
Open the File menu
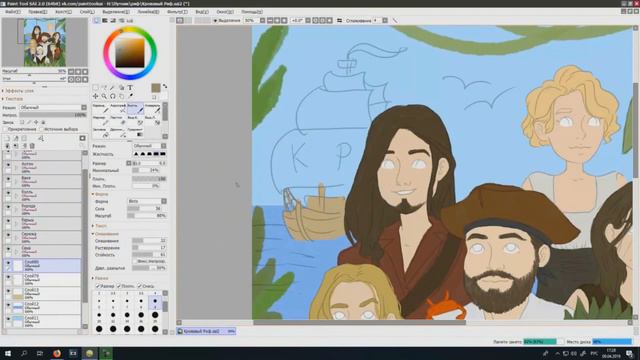click(x=12, y=12)
